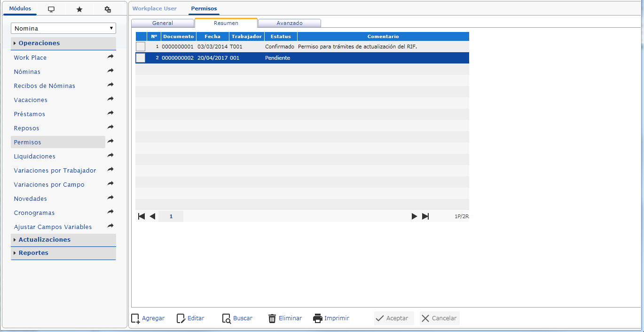This screenshot has height=332, width=644.
Task: Click share arrow next to Permisos
Action: 110,142
